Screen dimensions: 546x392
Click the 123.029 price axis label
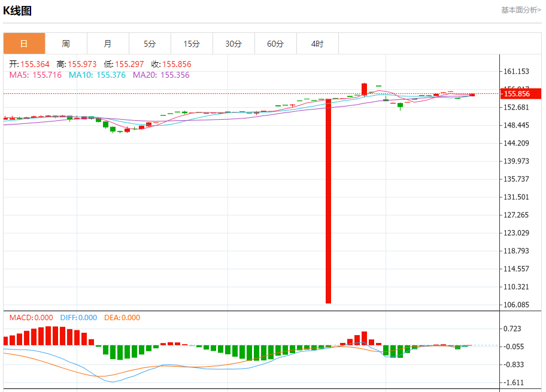(x=517, y=233)
